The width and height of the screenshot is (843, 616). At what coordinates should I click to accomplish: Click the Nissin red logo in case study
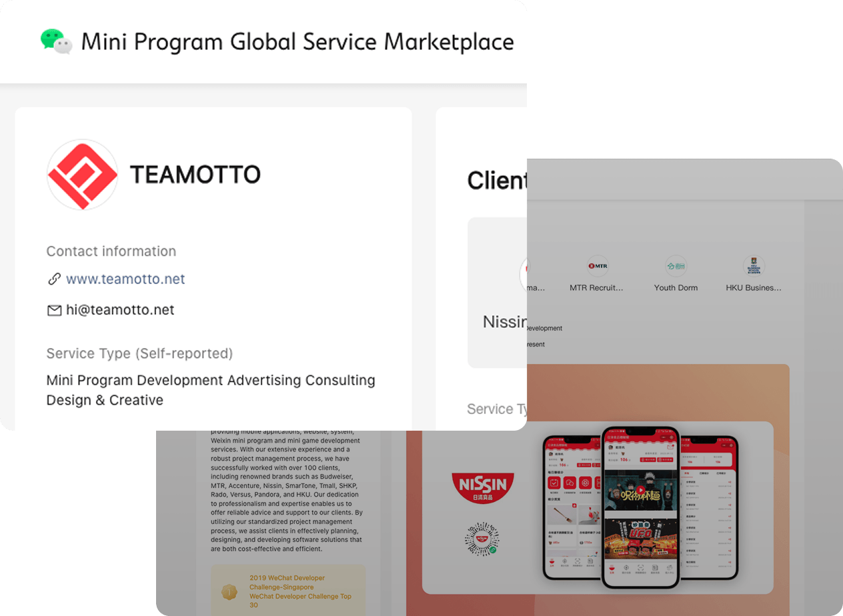click(483, 488)
